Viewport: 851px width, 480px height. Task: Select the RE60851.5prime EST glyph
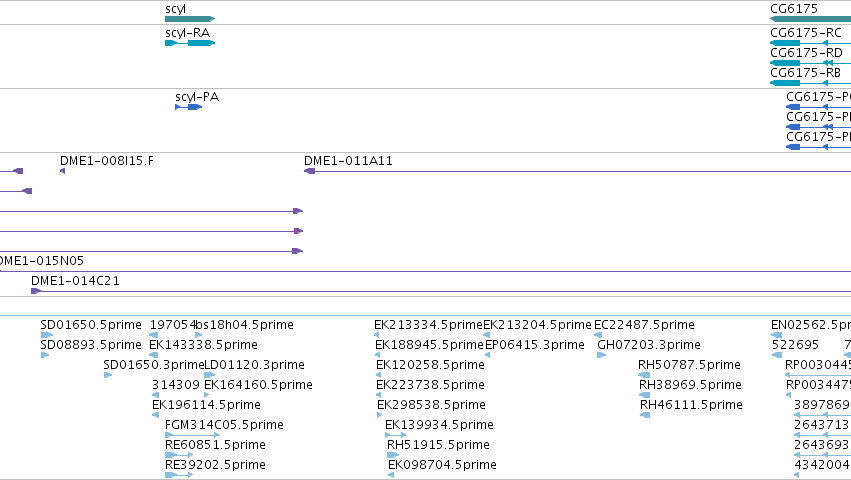click(x=179, y=455)
